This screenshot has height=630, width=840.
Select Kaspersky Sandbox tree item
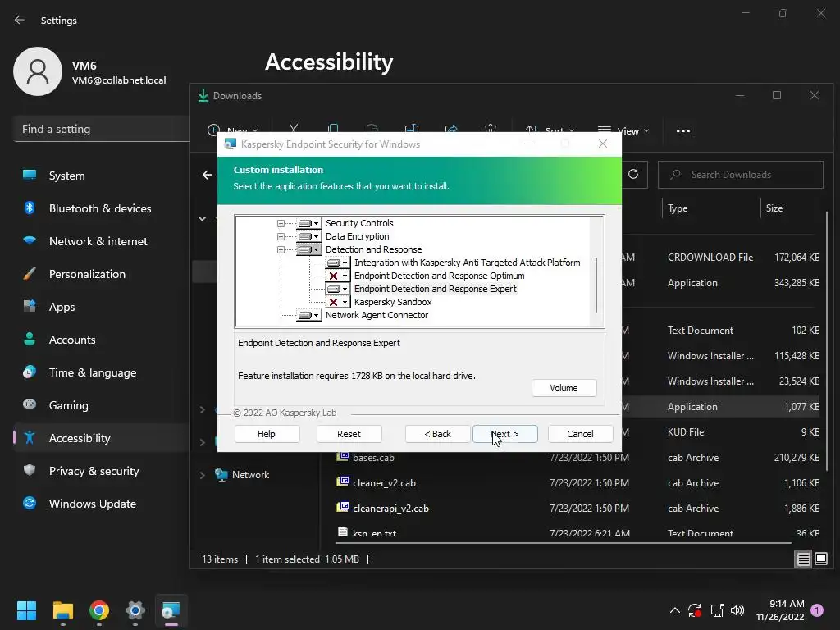(393, 302)
